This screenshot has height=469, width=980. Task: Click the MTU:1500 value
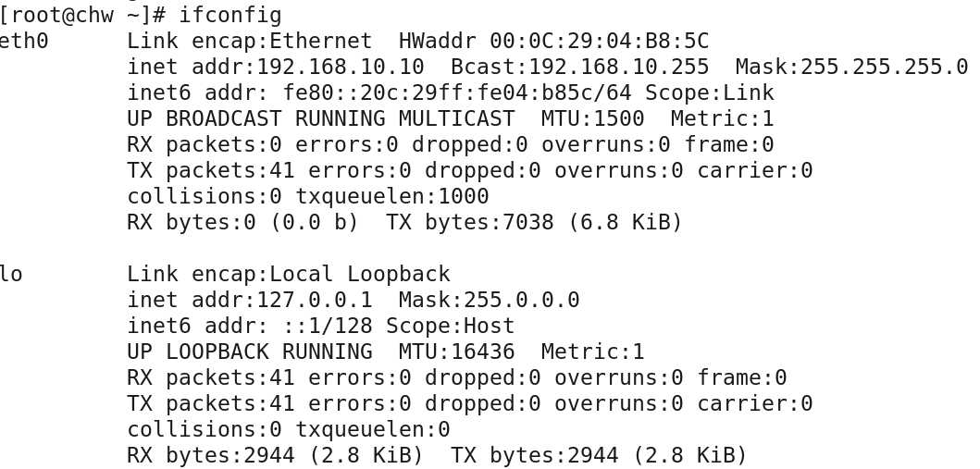tap(592, 118)
